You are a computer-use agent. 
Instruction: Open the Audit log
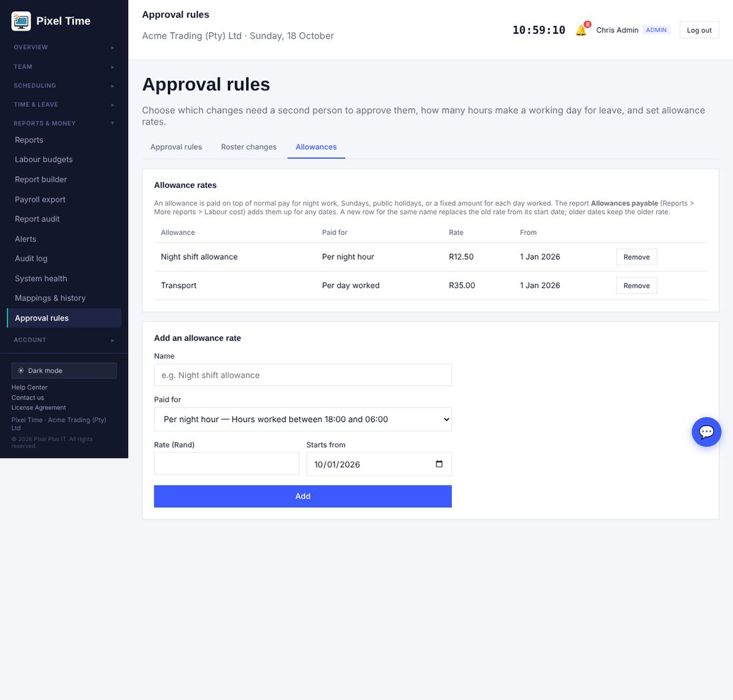click(x=64, y=259)
